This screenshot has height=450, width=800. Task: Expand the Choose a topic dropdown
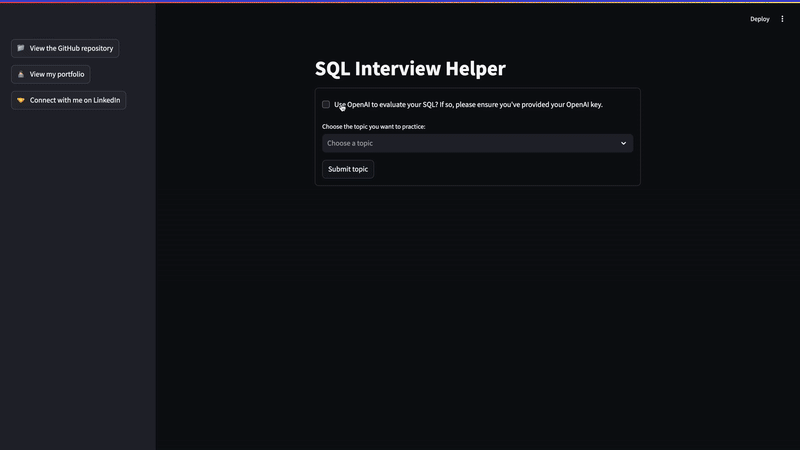point(477,143)
